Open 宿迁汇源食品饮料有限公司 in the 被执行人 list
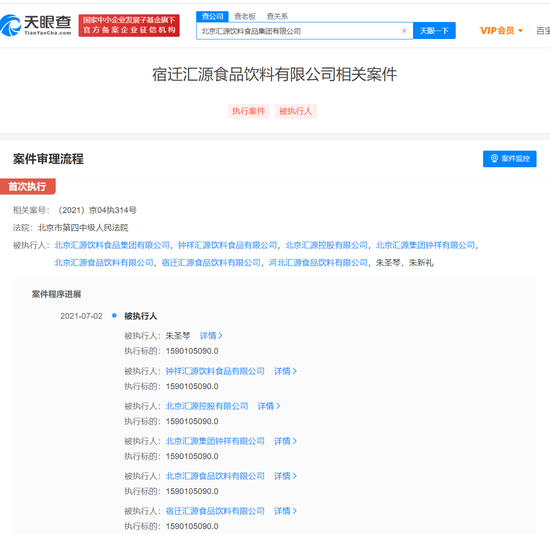Viewport: 550px width, 534px height. coord(211,262)
